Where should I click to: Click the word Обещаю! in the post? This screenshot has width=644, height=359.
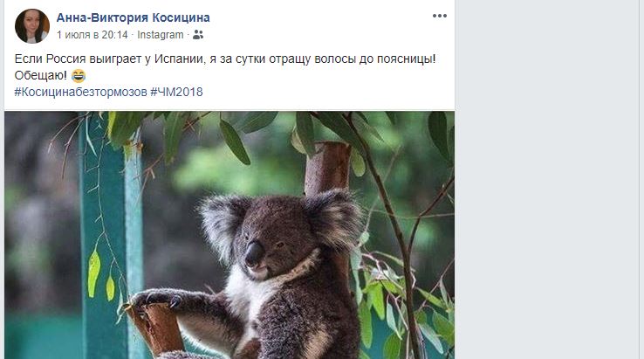click(x=41, y=76)
